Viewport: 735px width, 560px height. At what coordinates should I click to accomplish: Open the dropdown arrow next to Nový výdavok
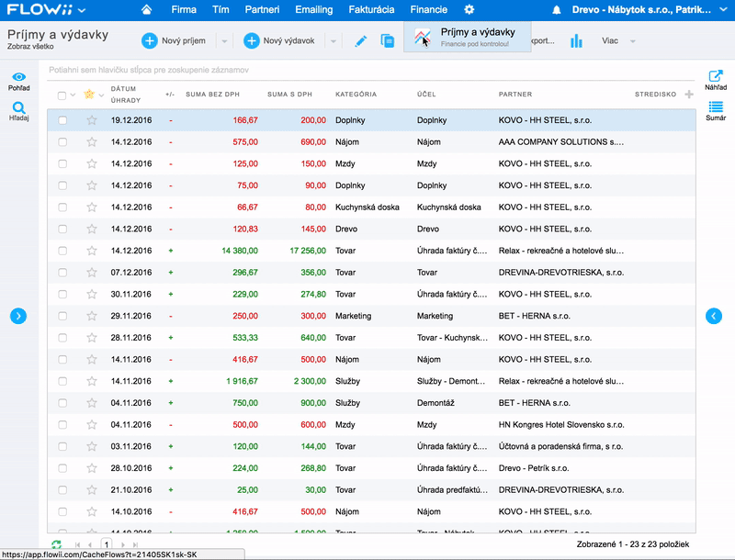[334, 41]
